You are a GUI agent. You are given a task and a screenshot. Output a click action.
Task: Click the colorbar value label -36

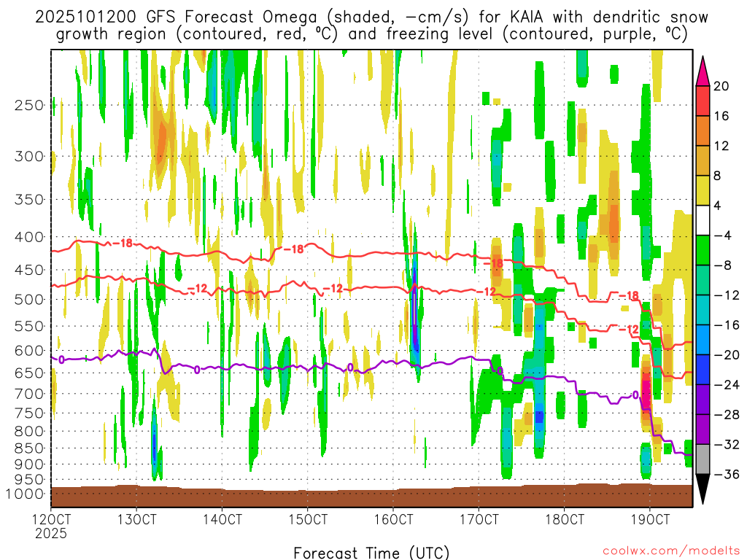tap(727, 474)
